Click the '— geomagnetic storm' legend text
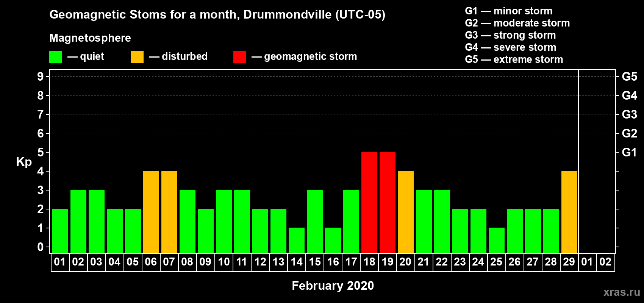The width and height of the screenshot is (644, 303). 304,57
